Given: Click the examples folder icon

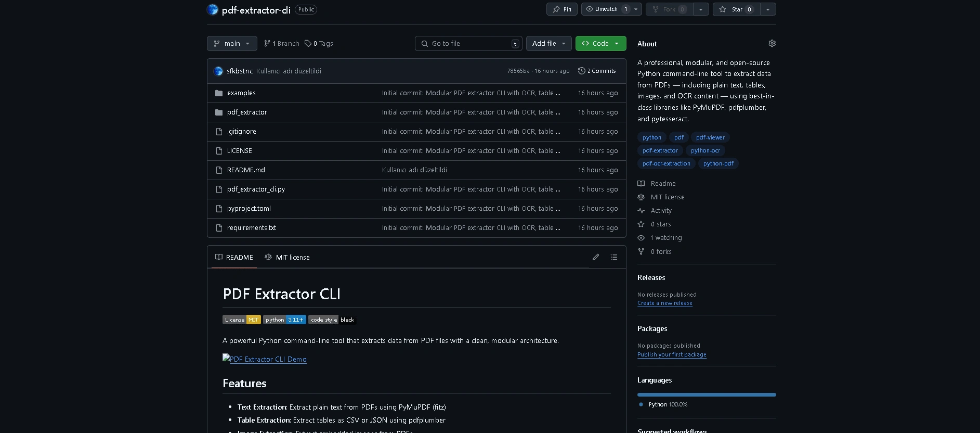Looking at the screenshot, I should point(219,93).
